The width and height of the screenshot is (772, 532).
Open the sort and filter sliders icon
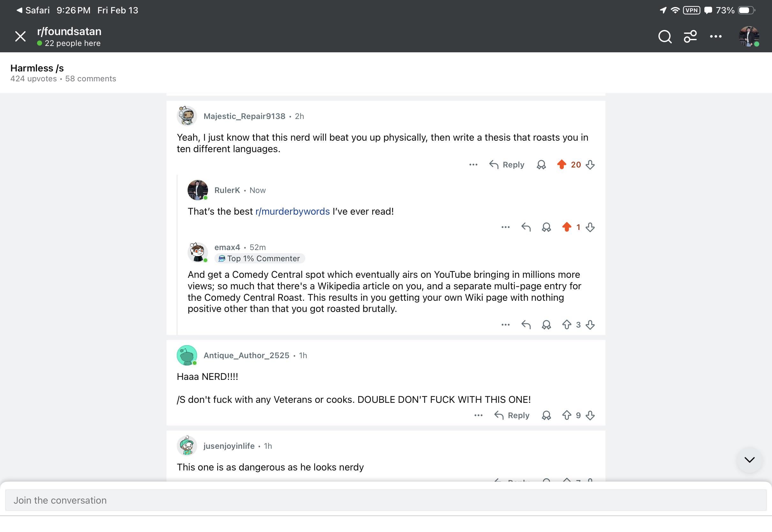[x=690, y=37]
